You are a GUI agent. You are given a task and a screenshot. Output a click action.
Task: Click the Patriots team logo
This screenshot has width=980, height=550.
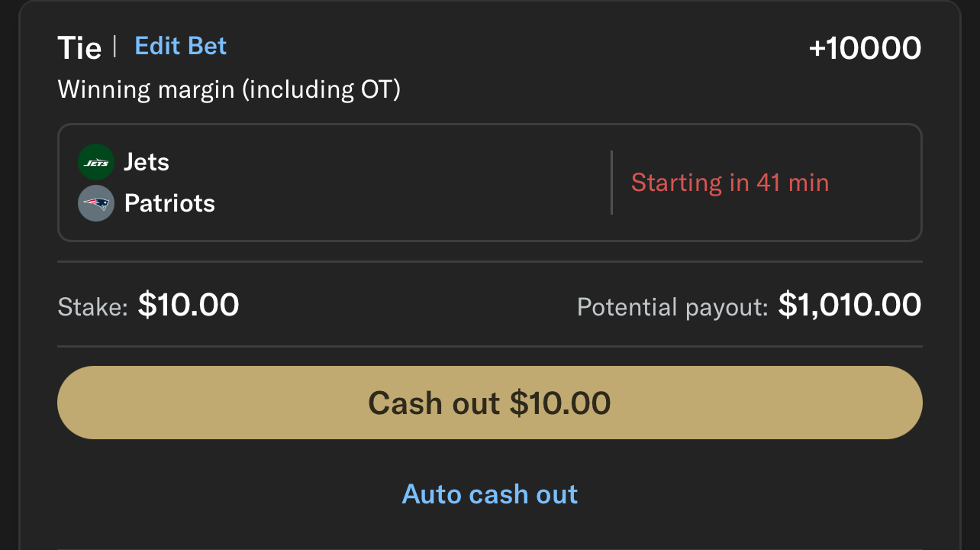96,203
